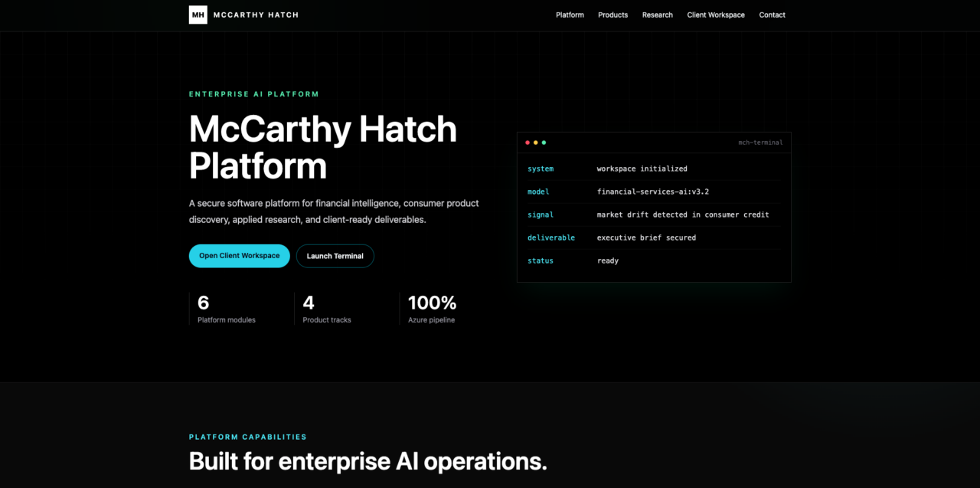Click the 'Product tracks' label
This screenshot has height=488, width=980.
(327, 320)
